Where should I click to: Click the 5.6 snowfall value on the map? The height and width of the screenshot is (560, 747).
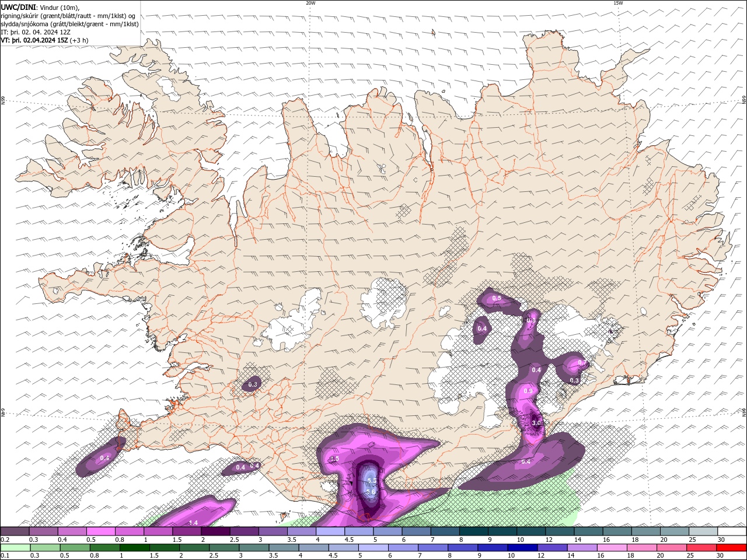(x=371, y=492)
